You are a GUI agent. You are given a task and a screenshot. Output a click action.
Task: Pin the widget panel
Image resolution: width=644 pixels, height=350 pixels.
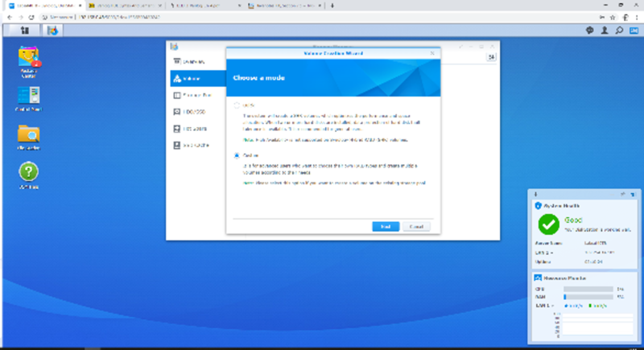click(x=623, y=194)
